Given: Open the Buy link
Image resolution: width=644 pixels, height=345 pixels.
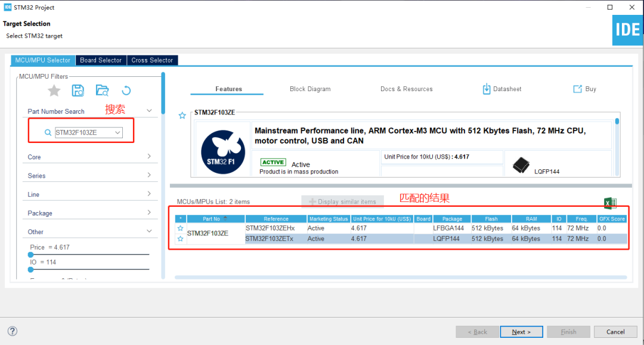Looking at the screenshot, I should 584,89.
